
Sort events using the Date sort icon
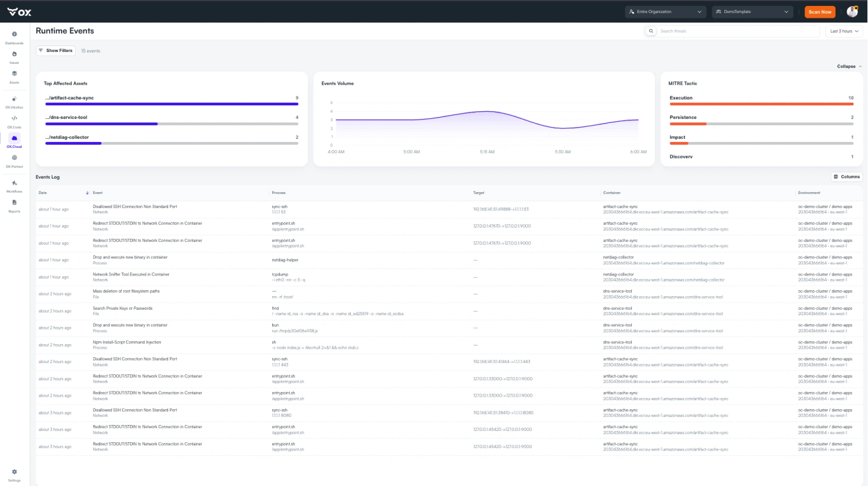[x=88, y=193]
